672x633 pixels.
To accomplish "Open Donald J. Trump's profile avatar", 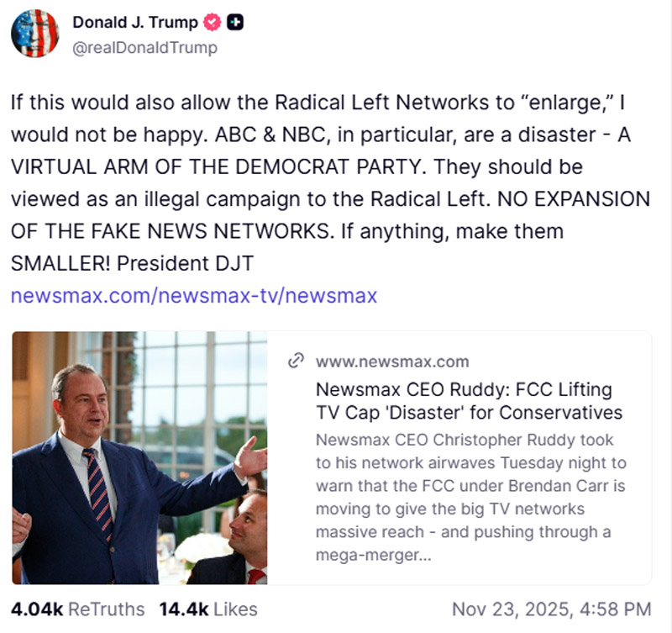I will pyautogui.click(x=34, y=34).
